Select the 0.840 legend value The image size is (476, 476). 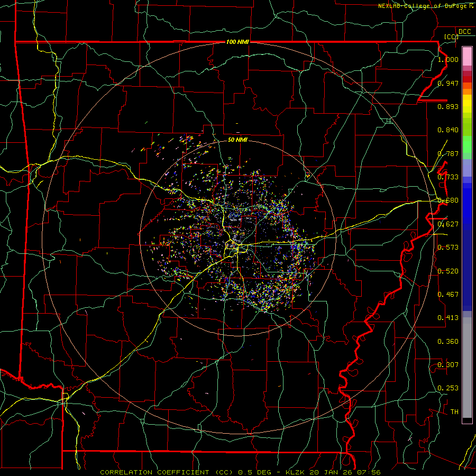[x=448, y=130]
